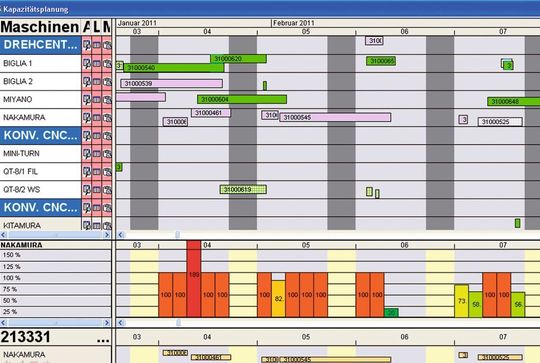
Task: Select the L-column icon beside MIYANO
Action: 97,100
